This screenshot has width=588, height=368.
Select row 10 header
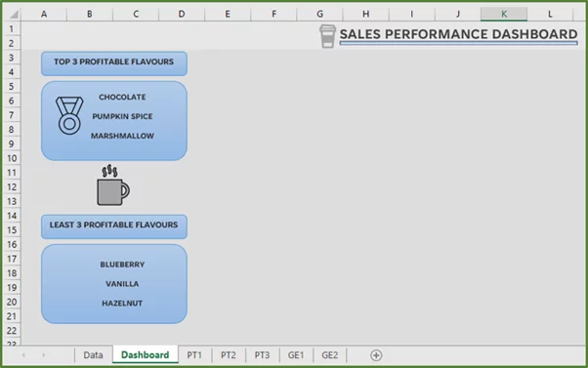tap(12, 158)
